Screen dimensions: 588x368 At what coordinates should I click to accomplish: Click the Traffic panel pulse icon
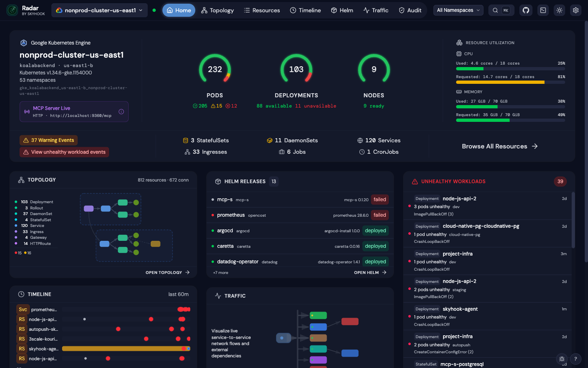(218, 296)
